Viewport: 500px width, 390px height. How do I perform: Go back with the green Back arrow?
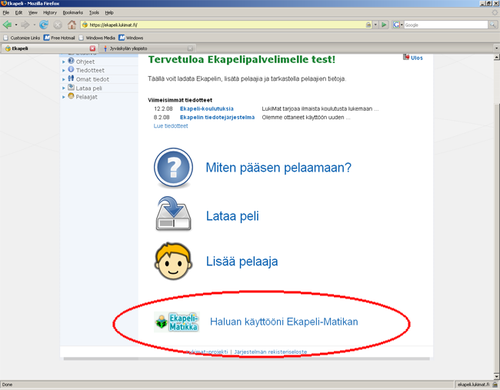pyautogui.click(x=7, y=25)
